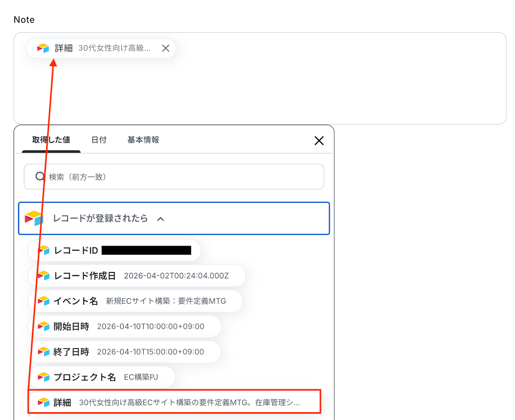Click inside the Note text area

[260, 78]
